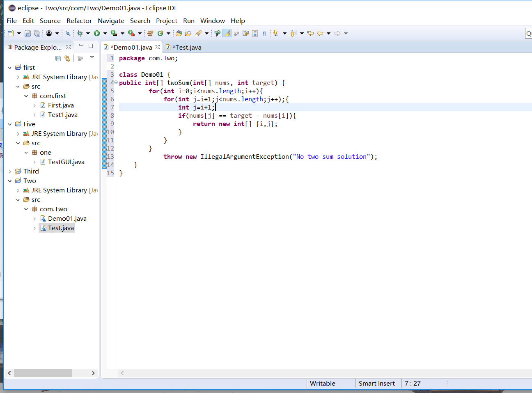532x393 pixels.
Task: Open the Refactor menu
Action: [x=79, y=21]
